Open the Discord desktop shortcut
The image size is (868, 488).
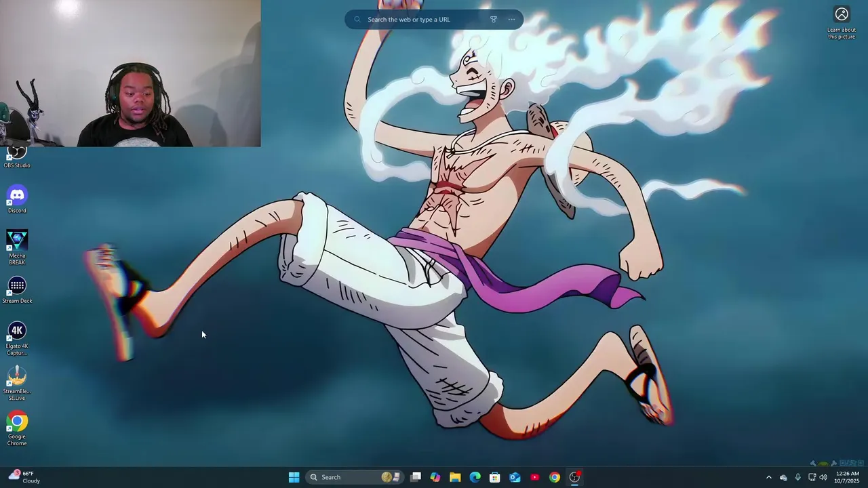(x=17, y=199)
